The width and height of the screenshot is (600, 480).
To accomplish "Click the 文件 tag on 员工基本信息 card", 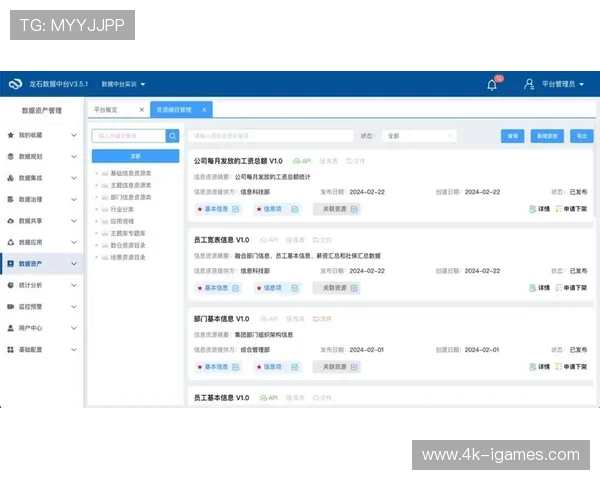I will tap(322, 398).
